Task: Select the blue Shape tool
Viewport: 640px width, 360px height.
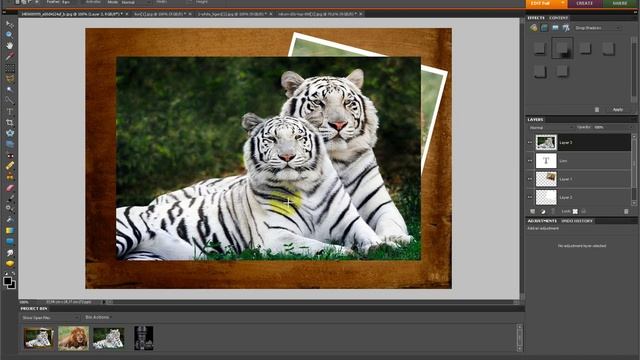Action: point(9,242)
